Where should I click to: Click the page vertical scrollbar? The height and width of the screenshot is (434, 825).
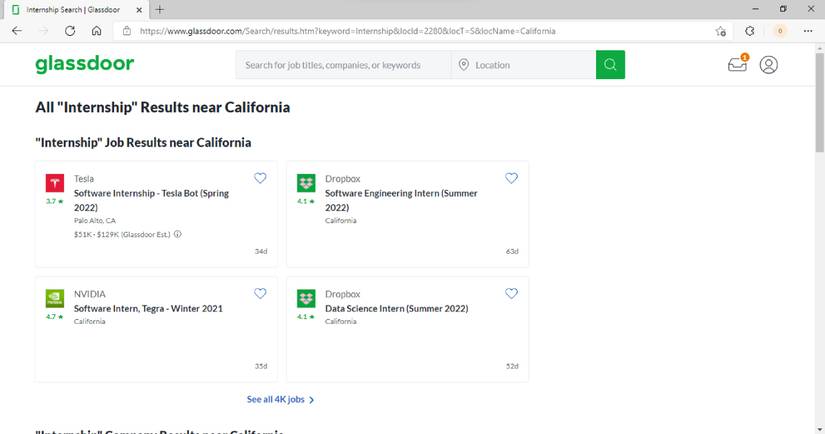(x=820, y=103)
